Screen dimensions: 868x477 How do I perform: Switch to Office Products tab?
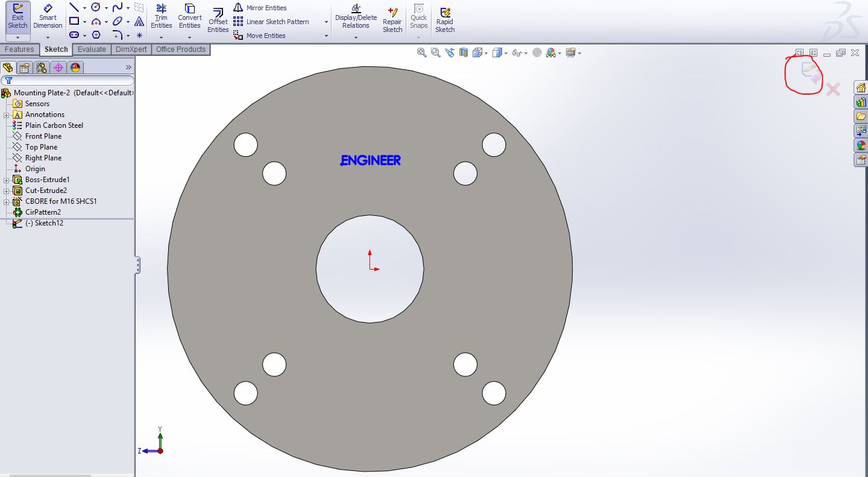[x=181, y=49]
